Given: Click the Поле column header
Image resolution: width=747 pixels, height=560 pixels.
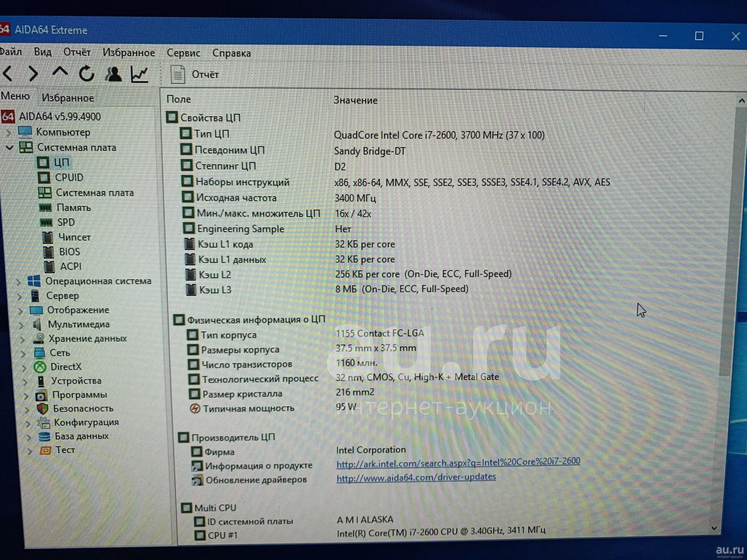Looking at the screenshot, I should (x=179, y=99).
